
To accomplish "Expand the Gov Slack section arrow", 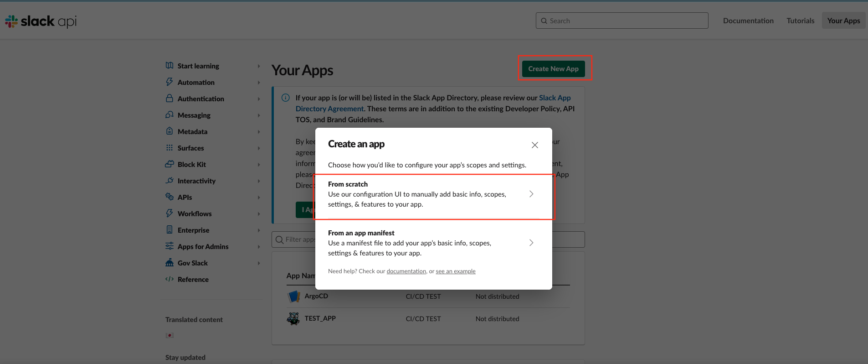I will pos(259,263).
